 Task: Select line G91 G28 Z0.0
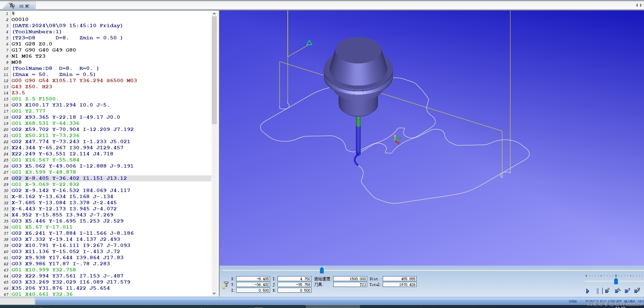point(32,44)
